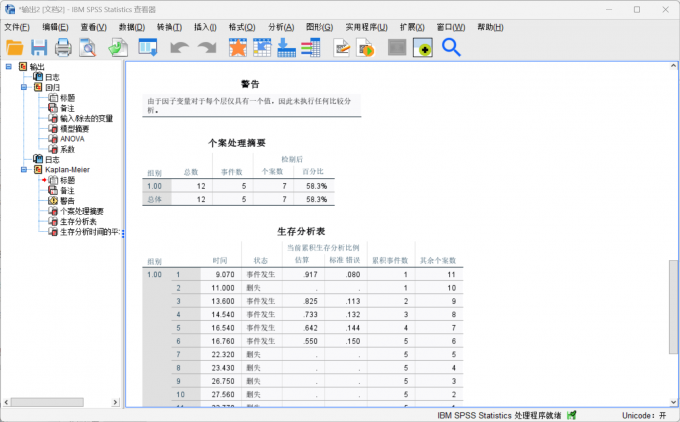Screen dimensions: 680x422
Task: Open the 文件(F) menu
Action: tap(17, 27)
